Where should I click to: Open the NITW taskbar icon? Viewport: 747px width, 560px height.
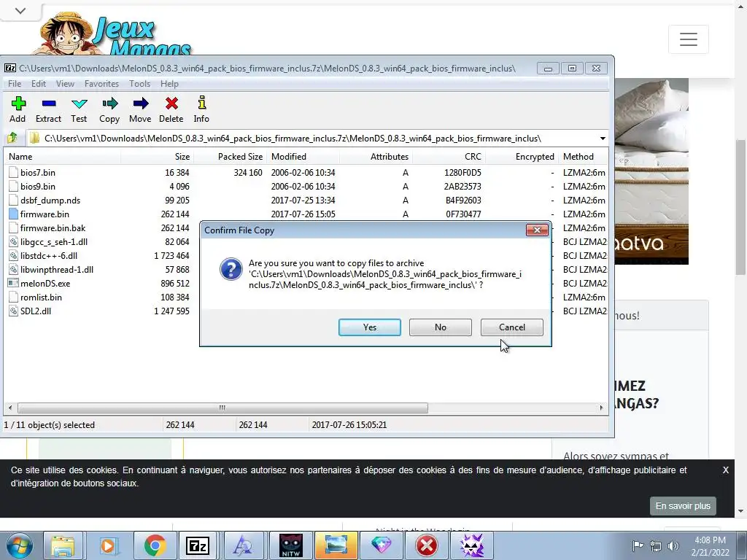(290, 545)
